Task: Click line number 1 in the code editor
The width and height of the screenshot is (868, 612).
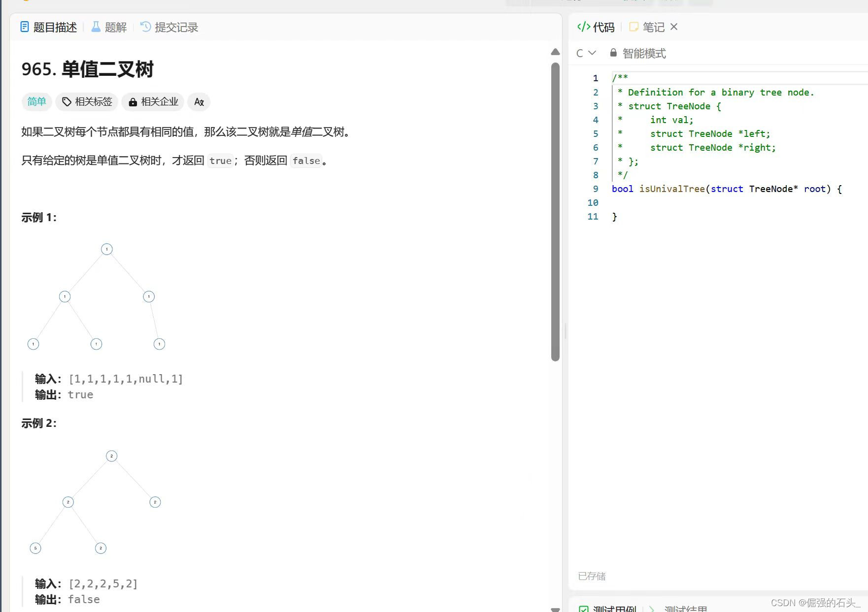Action: tap(595, 78)
